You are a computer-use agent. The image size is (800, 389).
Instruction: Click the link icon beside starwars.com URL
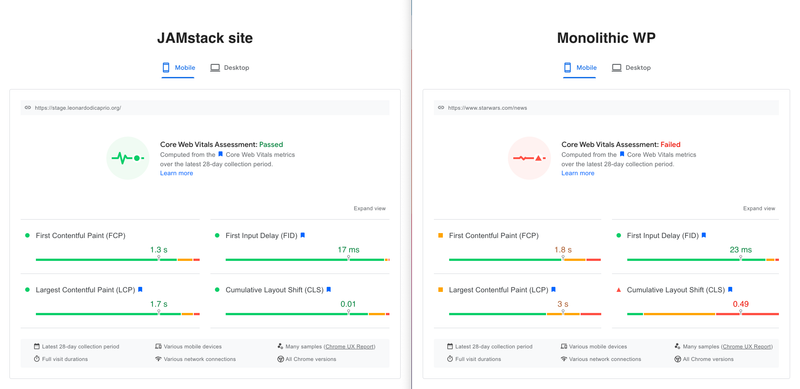[x=441, y=108]
